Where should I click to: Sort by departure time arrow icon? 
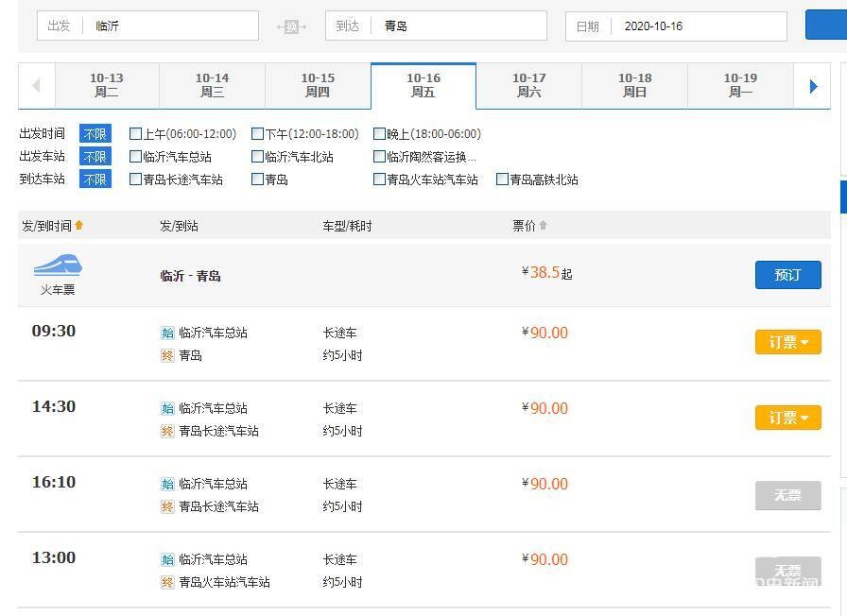[79, 226]
